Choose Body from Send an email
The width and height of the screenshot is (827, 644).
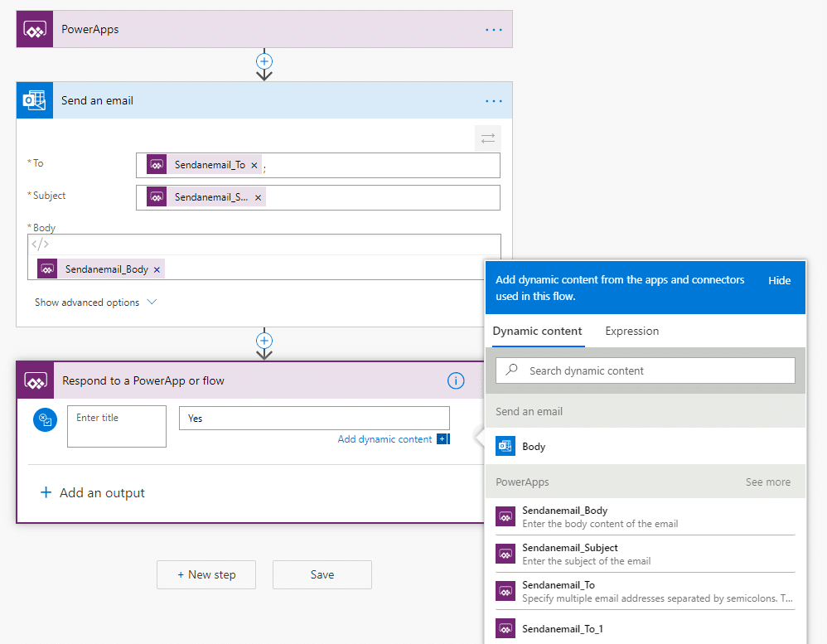[x=645, y=447]
